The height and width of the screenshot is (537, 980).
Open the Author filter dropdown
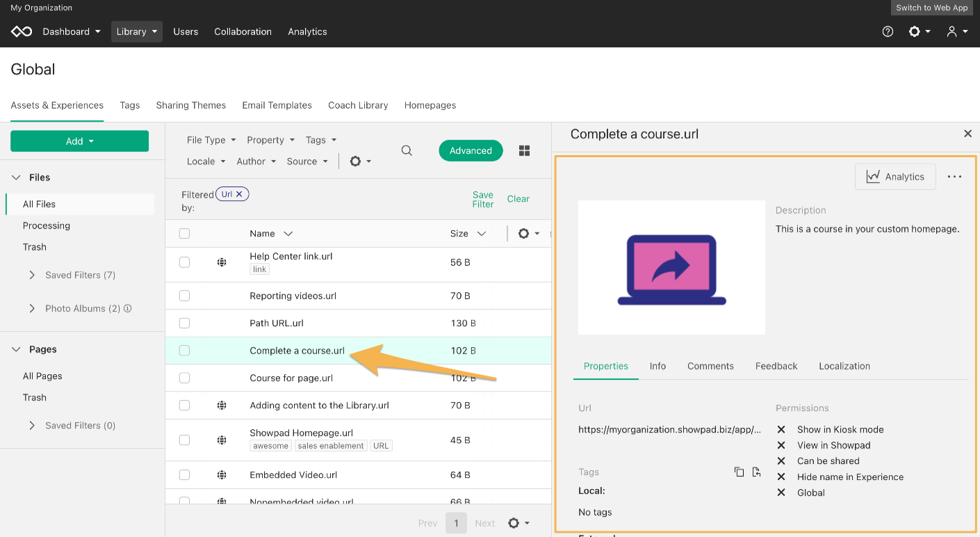pos(256,161)
